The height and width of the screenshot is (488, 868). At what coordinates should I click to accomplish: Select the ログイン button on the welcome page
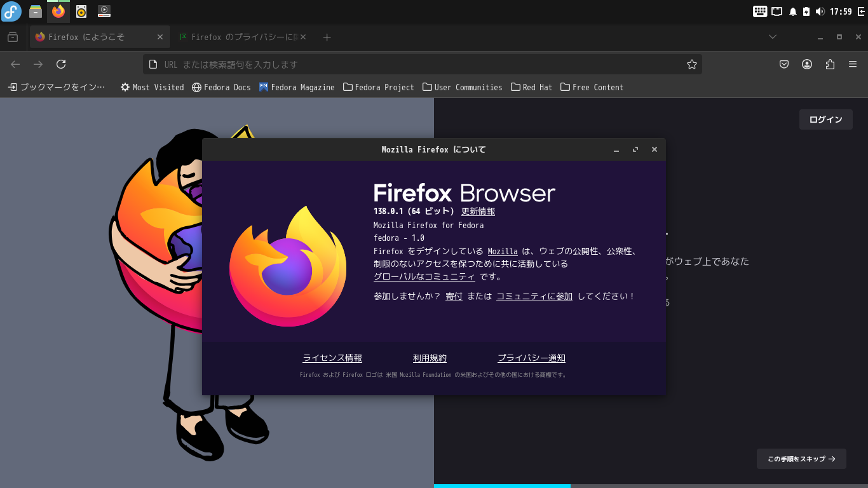click(x=825, y=119)
